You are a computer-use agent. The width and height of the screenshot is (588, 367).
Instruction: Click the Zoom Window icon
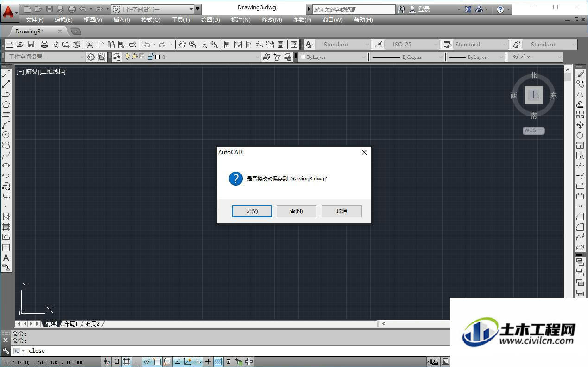203,45
